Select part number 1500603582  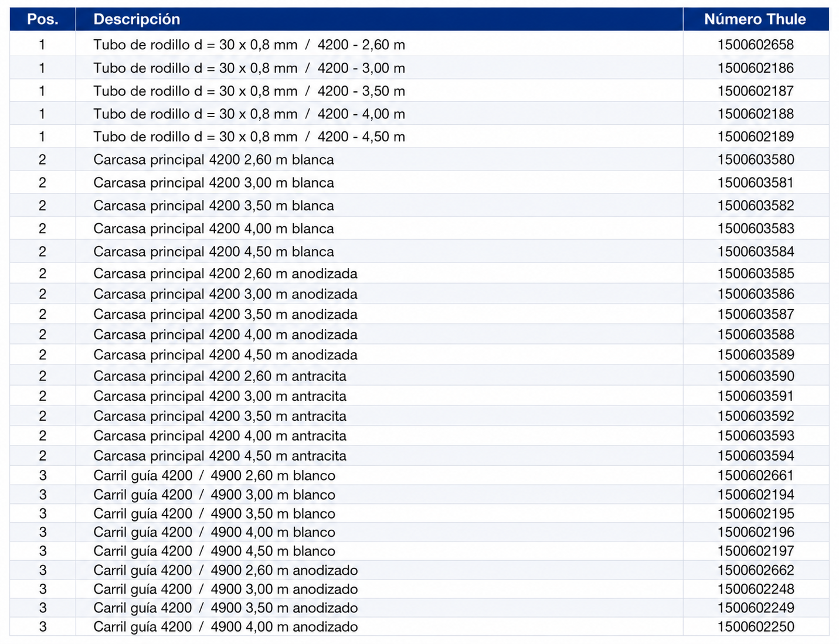click(x=756, y=205)
